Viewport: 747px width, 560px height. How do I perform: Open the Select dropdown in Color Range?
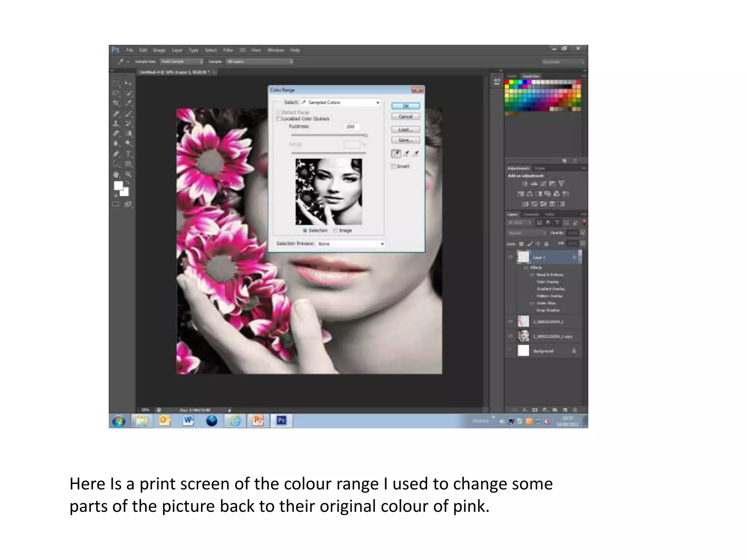coord(341,102)
